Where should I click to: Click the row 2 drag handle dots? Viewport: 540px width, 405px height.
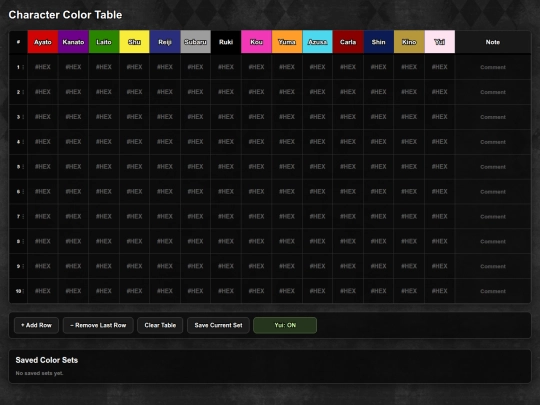pos(23,92)
